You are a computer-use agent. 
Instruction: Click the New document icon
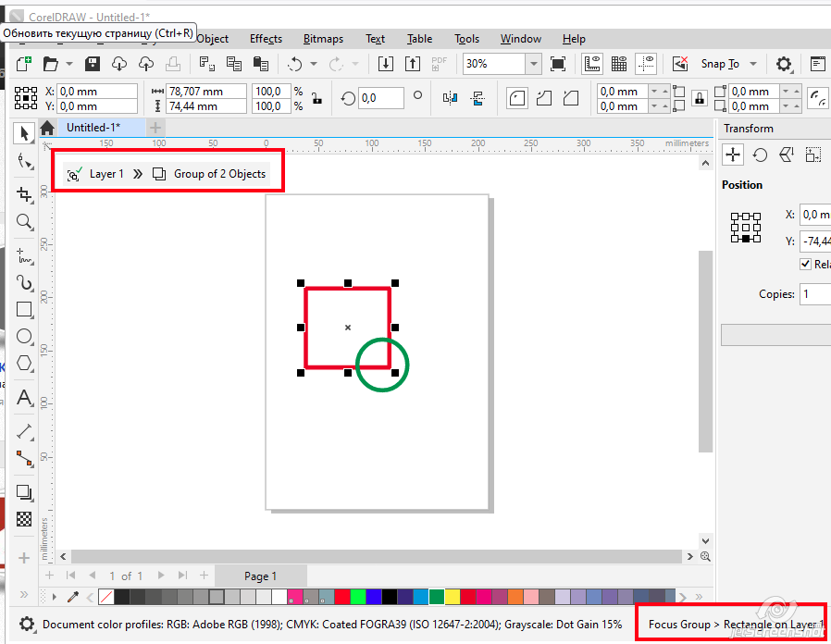[x=23, y=64]
